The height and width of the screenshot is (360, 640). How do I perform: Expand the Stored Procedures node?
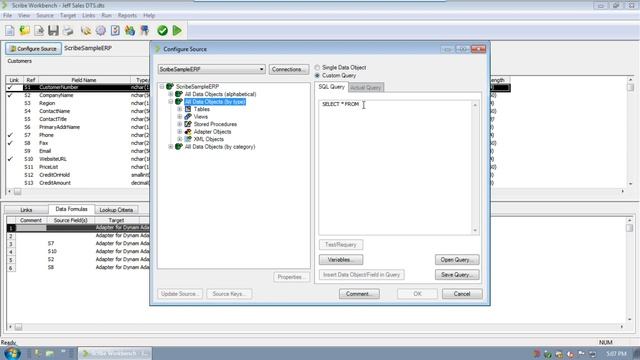click(180, 124)
